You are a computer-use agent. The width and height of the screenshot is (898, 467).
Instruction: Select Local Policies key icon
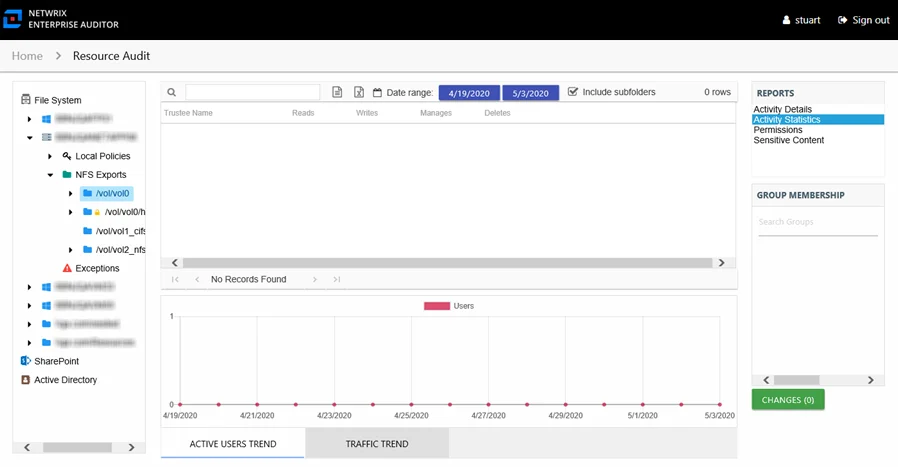67,156
